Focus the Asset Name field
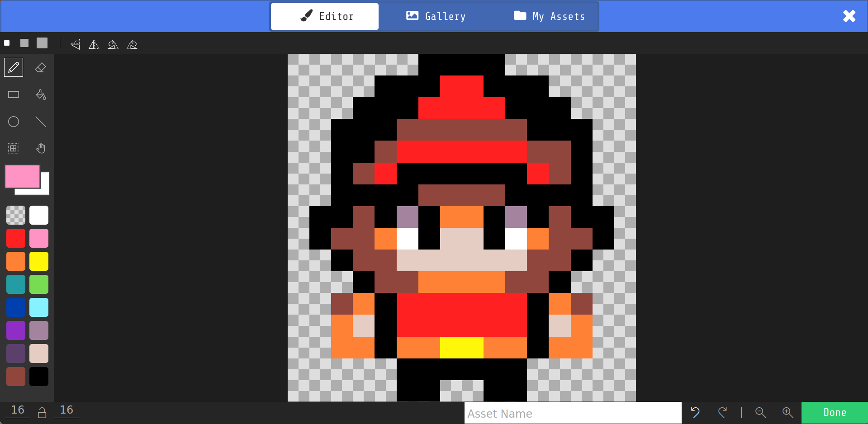Image resolution: width=868 pixels, height=424 pixels. (x=573, y=413)
